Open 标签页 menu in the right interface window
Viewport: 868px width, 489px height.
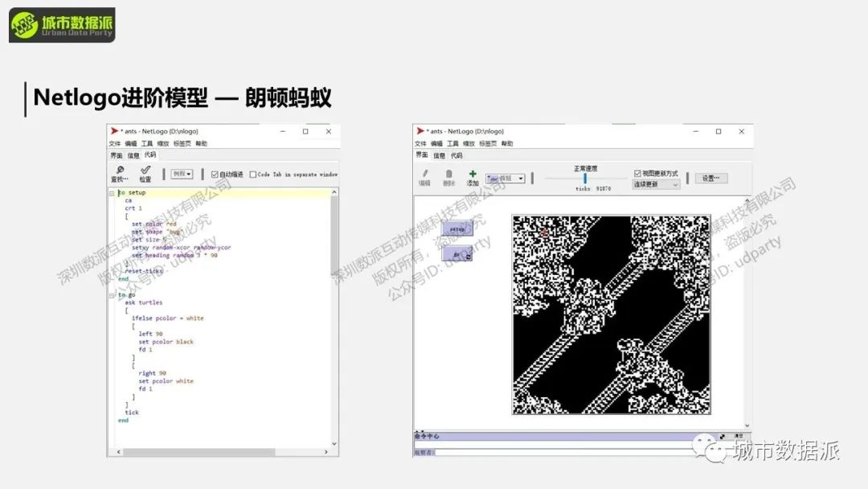[488, 143]
